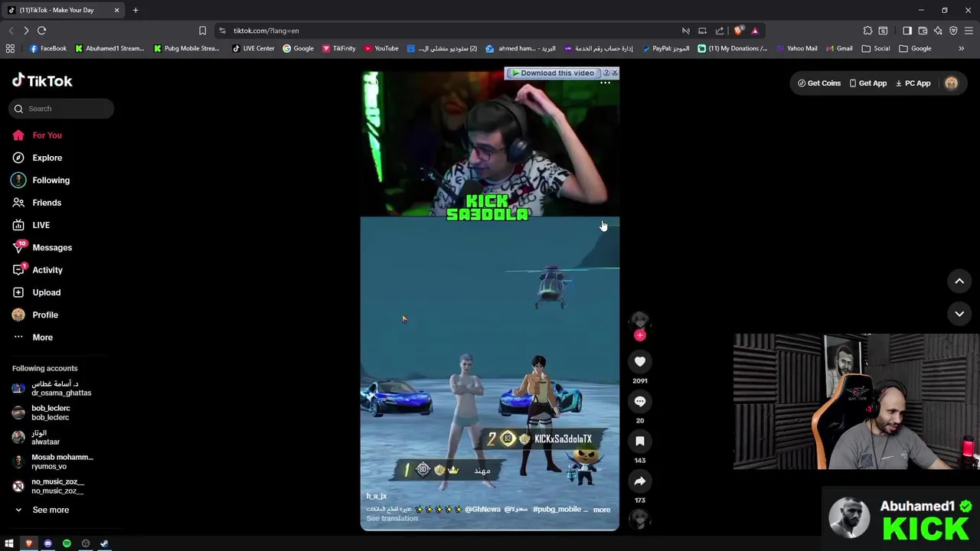Click the TikTok search field
This screenshot has height=551, width=980.
[61, 109]
